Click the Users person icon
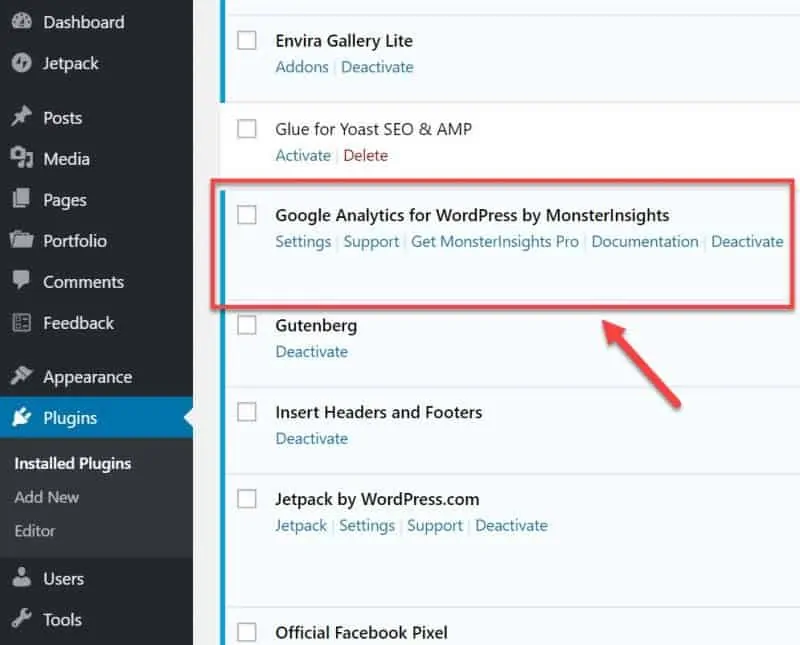The image size is (800, 645). point(21,578)
